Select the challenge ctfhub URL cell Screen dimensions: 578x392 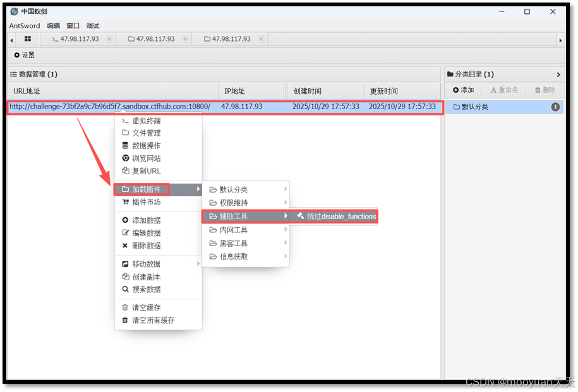[x=110, y=107]
